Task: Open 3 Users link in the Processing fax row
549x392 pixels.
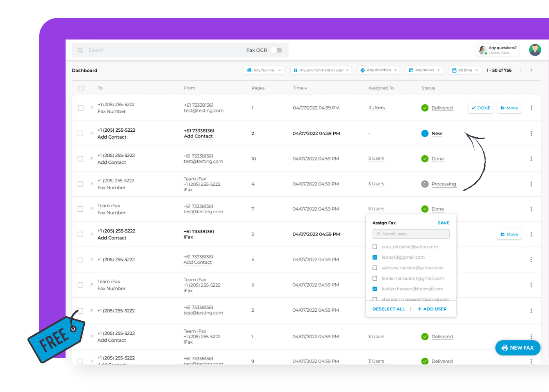Action: [x=376, y=184]
